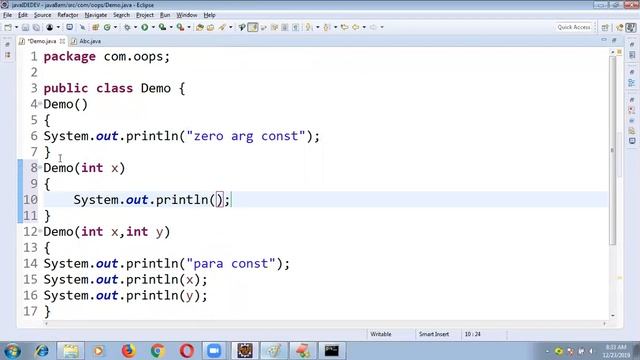Click "package com.oops;" on line 1

(107, 57)
